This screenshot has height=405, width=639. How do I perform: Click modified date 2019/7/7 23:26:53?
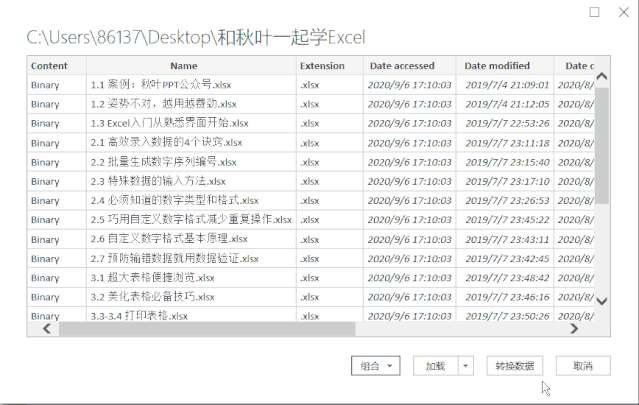[x=507, y=200]
